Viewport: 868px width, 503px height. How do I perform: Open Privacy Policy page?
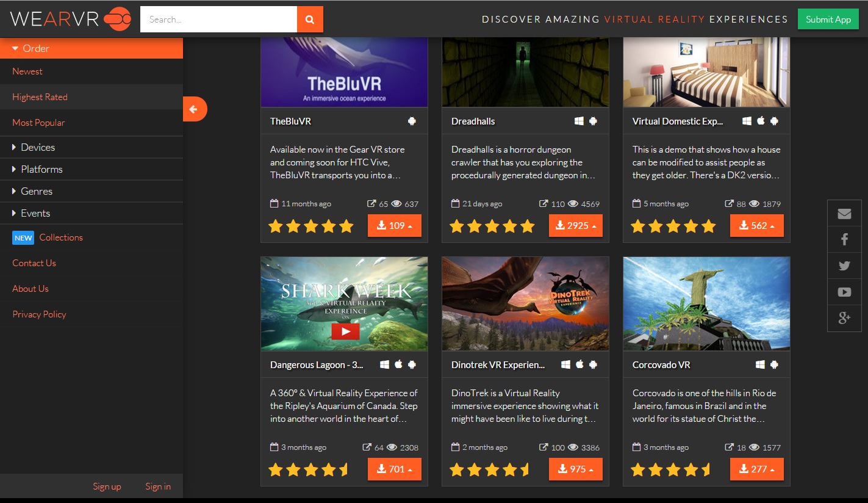pos(39,314)
